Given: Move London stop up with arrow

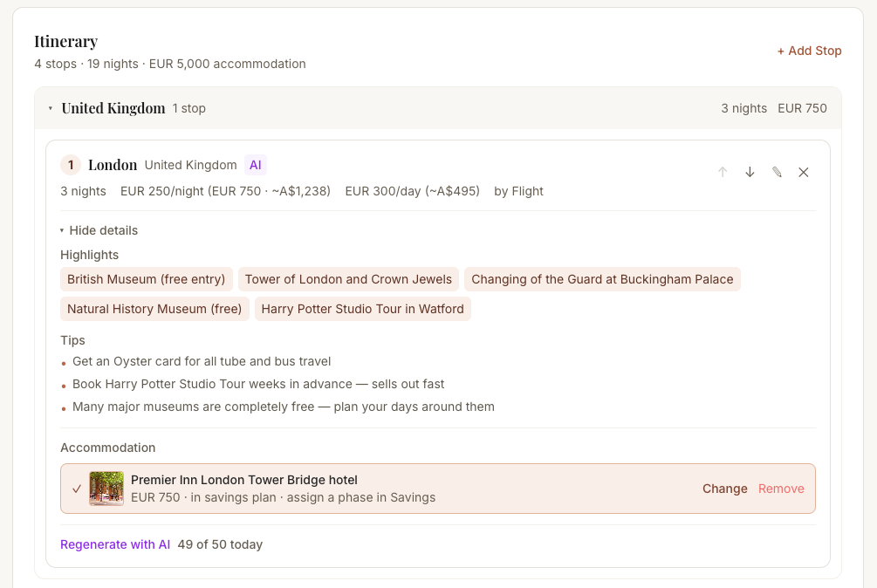Looking at the screenshot, I should [723, 172].
